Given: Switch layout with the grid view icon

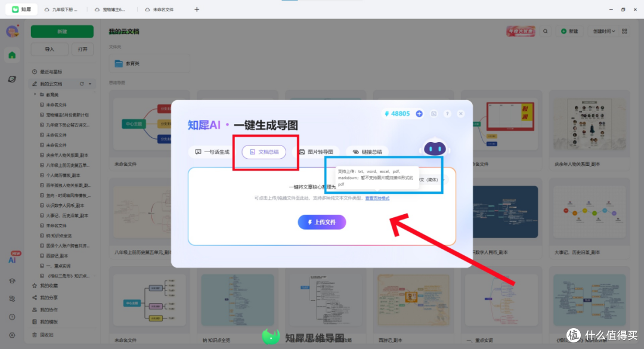Looking at the screenshot, I should click(624, 31).
